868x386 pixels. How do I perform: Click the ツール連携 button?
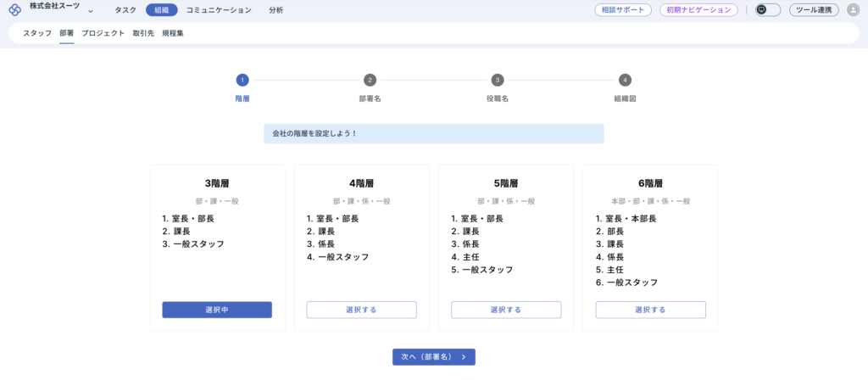click(814, 10)
